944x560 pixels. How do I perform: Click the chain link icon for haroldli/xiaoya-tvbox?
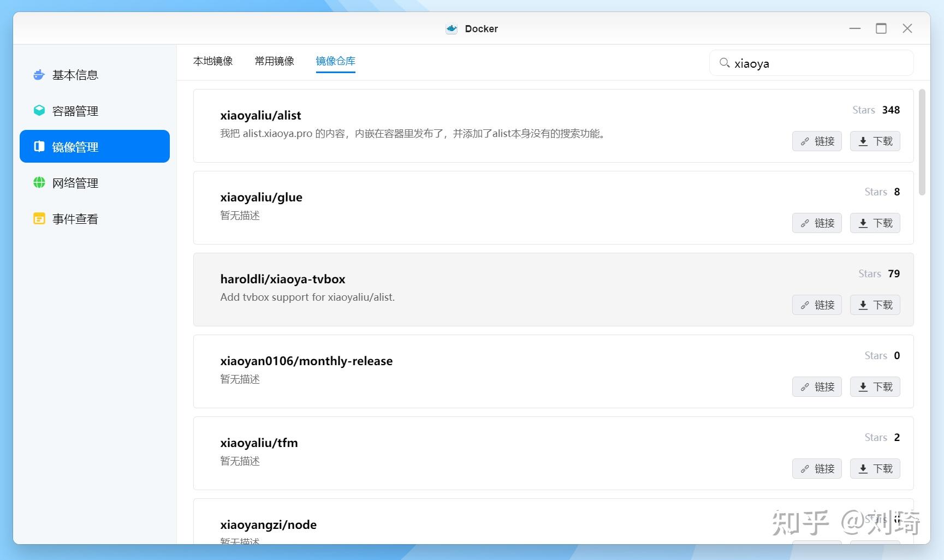coord(804,305)
